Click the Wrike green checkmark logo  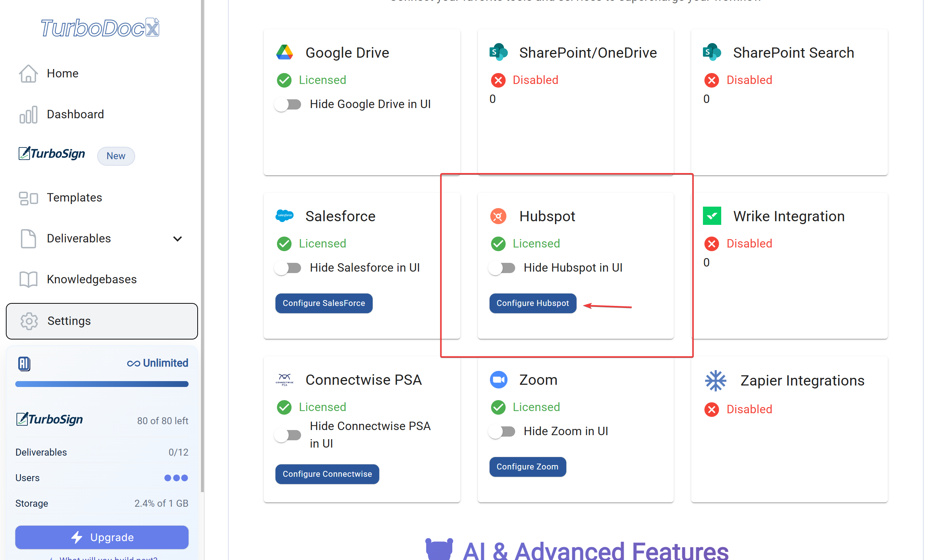click(712, 216)
